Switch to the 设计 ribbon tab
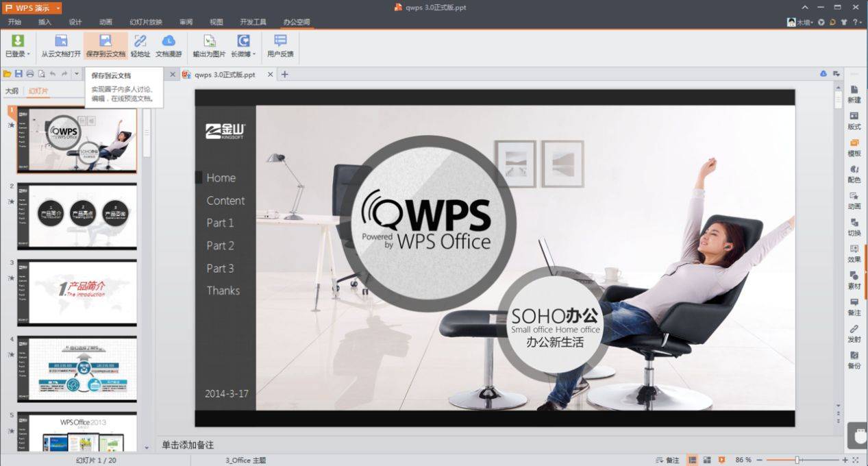This screenshot has height=466, width=868. (x=75, y=22)
